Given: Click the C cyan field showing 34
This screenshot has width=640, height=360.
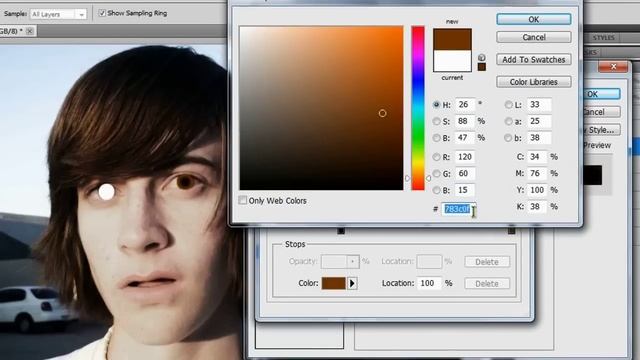Looking at the screenshot, I should [x=537, y=157].
